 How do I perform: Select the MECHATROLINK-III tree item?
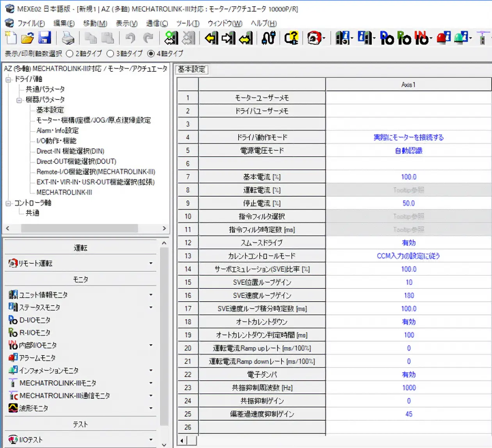point(64,192)
